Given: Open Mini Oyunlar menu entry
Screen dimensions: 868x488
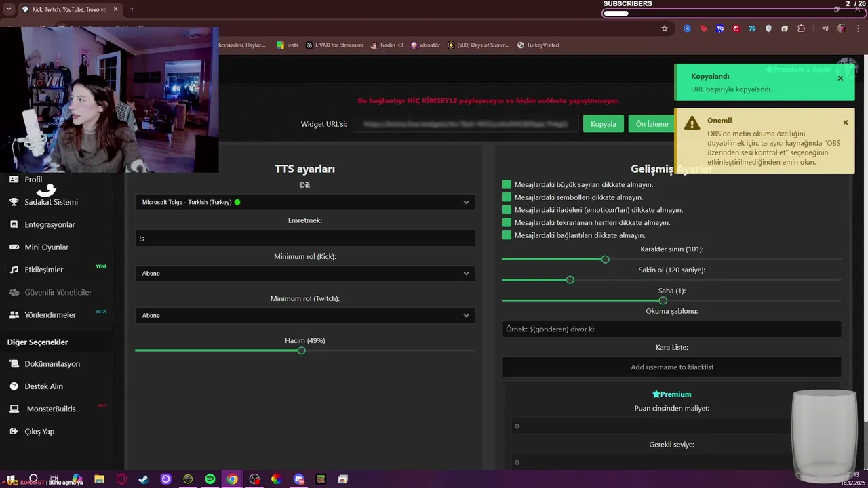Looking at the screenshot, I should pos(46,247).
